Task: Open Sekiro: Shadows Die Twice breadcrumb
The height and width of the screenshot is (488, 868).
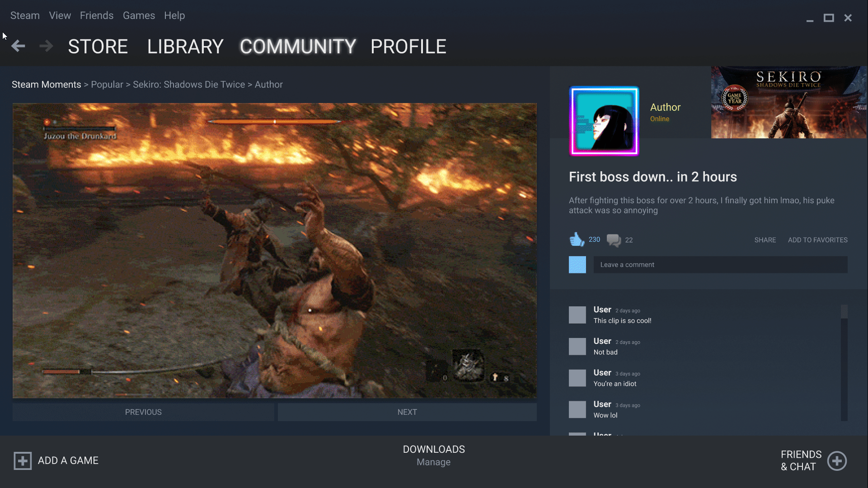Action: tap(189, 84)
